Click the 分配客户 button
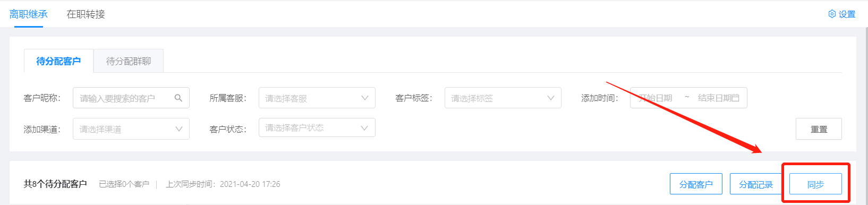 [x=696, y=184]
